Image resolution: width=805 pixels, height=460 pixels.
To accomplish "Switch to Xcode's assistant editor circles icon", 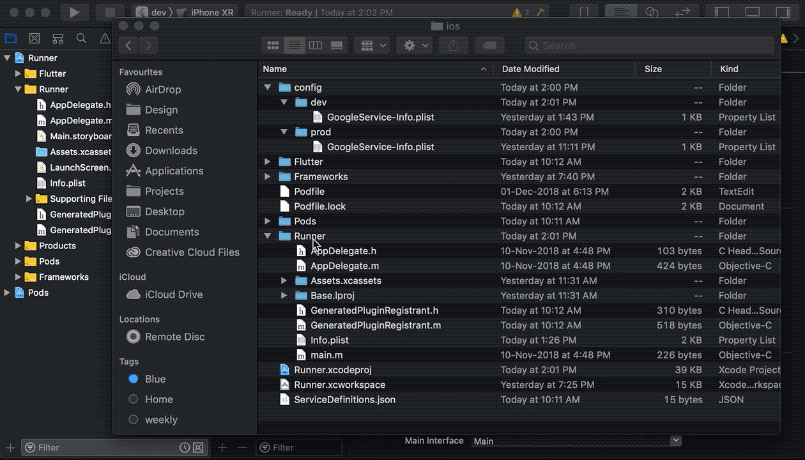I will click(x=652, y=12).
